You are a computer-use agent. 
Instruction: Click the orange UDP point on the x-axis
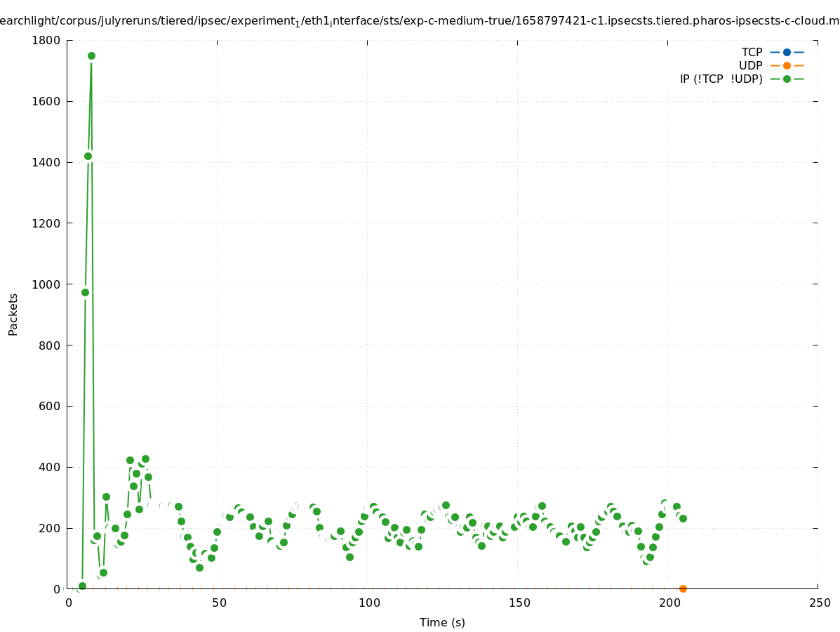(683, 588)
